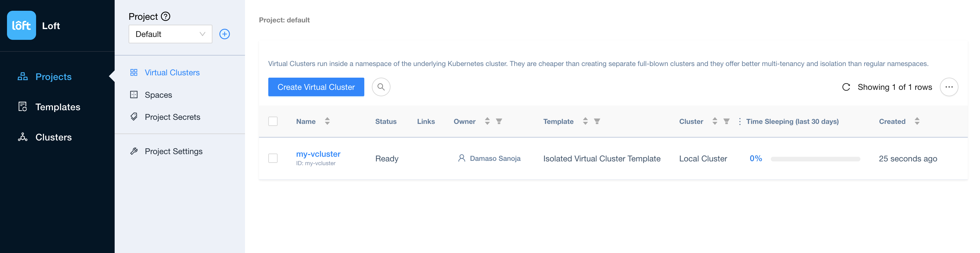Click the Time Sleeping (last 30 days) header
Viewport: 980px width, 253px height.
(792, 121)
